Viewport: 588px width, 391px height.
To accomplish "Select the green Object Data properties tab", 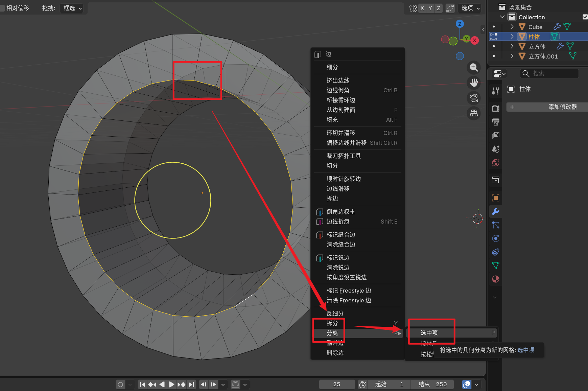I will [x=495, y=265].
